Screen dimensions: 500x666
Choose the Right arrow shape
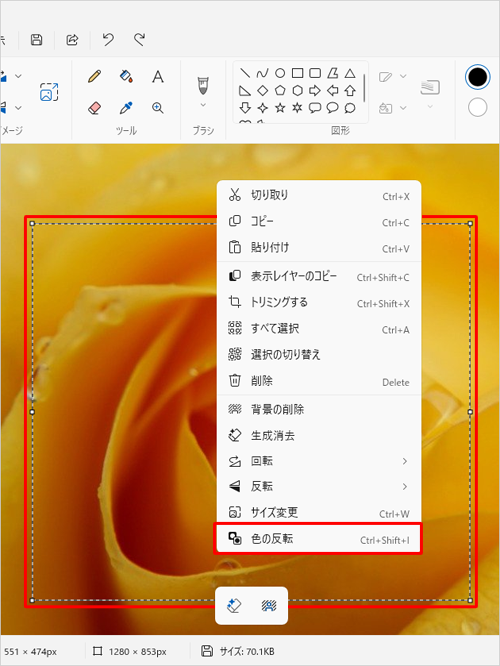[315, 90]
